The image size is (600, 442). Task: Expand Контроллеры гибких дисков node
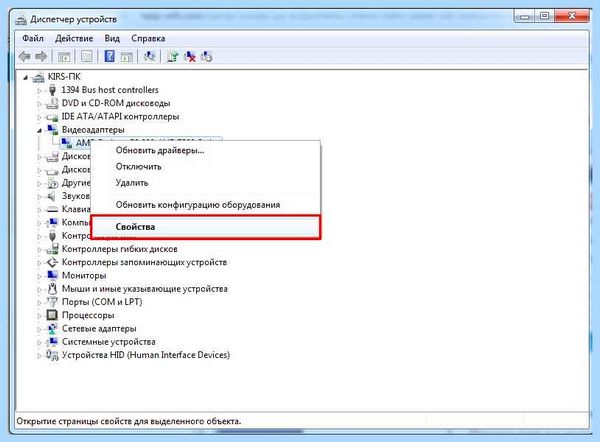coord(39,250)
